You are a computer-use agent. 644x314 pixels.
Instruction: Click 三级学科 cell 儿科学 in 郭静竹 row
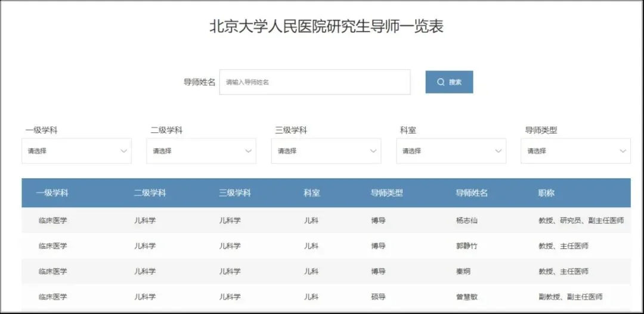click(230, 246)
